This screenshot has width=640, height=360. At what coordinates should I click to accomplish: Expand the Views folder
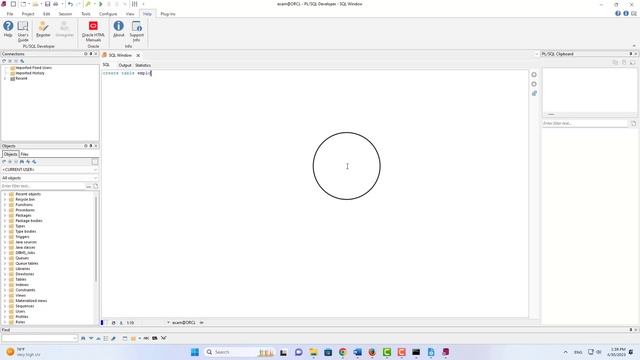click(x=5, y=296)
